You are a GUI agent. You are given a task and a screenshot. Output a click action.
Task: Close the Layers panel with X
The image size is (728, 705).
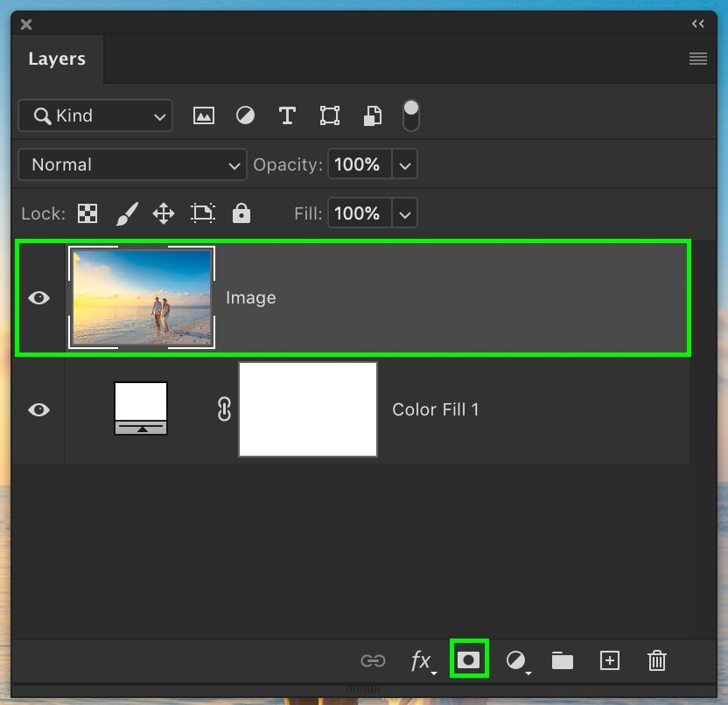[26, 24]
